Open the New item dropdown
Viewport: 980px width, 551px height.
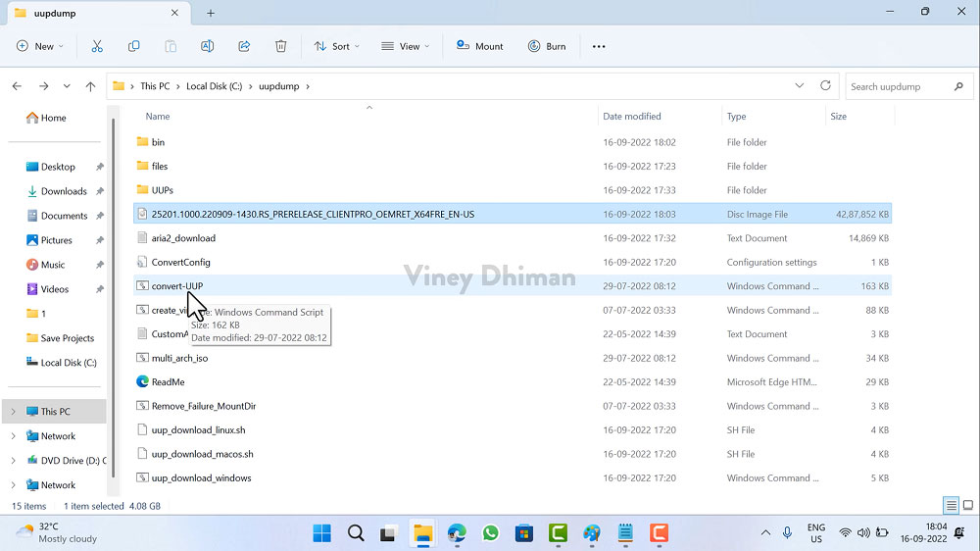click(x=40, y=46)
